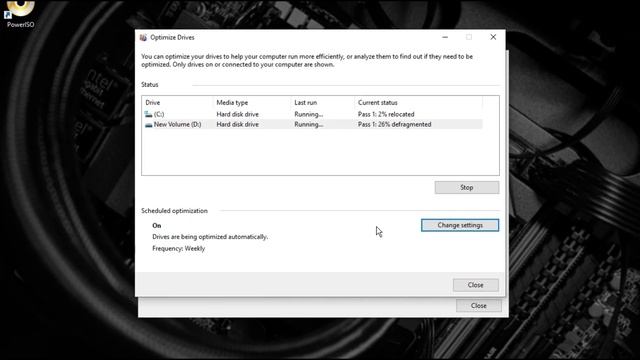Open Change settings for scheduled optimization
The image size is (640, 360).
(460, 225)
